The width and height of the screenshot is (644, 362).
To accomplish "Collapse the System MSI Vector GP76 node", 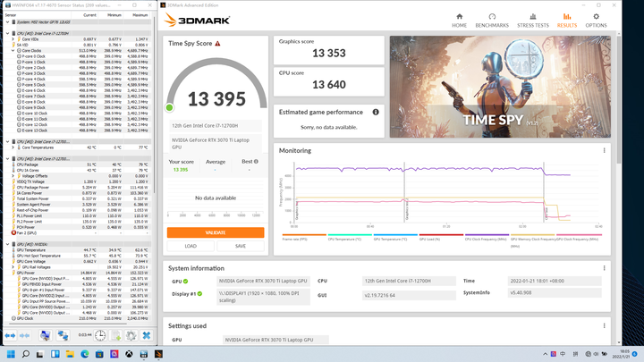I will click(8, 22).
